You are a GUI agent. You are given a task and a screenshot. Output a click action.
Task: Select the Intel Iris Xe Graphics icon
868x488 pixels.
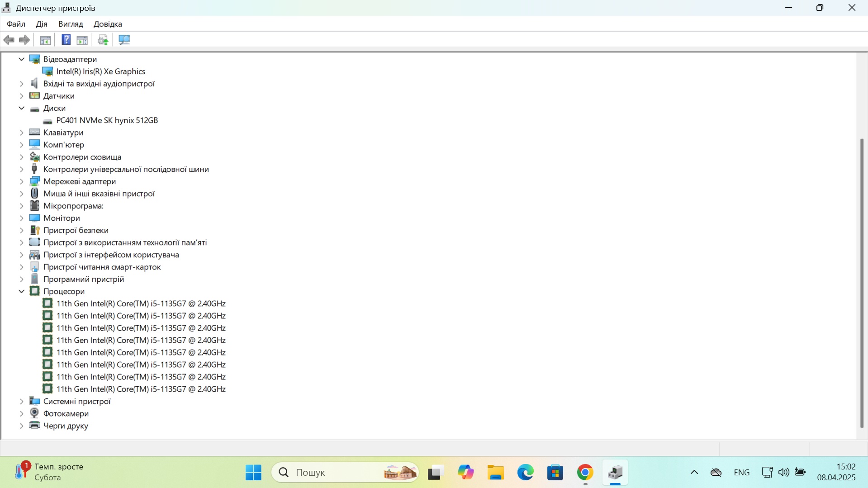(47, 71)
